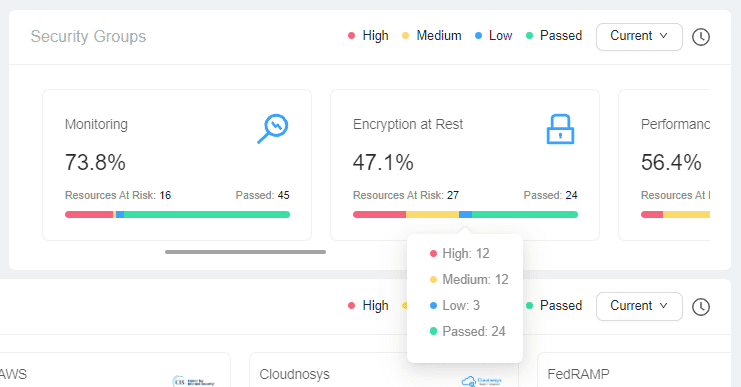
Task: Open the Encryption at Rest card title
Action: click(x=408, y=124)
